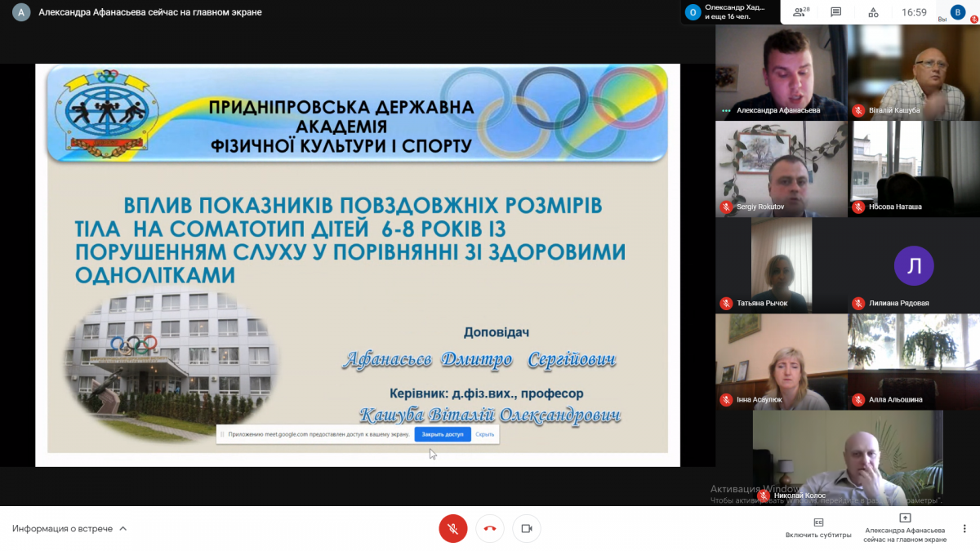Click drag handle on screen-sharing notification bar
Image resolution: width=980 pixels, height=551 pixels.
click(222, 434)
